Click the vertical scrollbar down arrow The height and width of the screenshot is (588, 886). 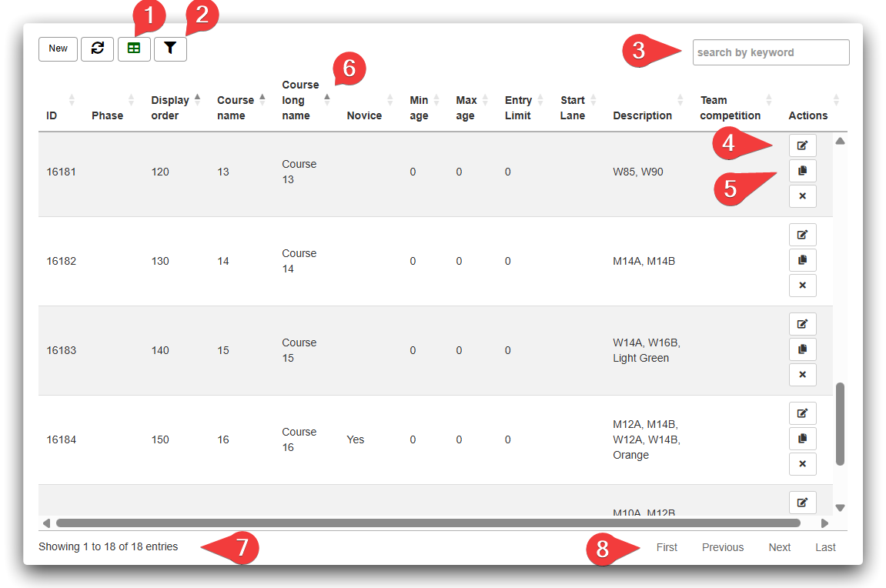(x=840, y=507)
